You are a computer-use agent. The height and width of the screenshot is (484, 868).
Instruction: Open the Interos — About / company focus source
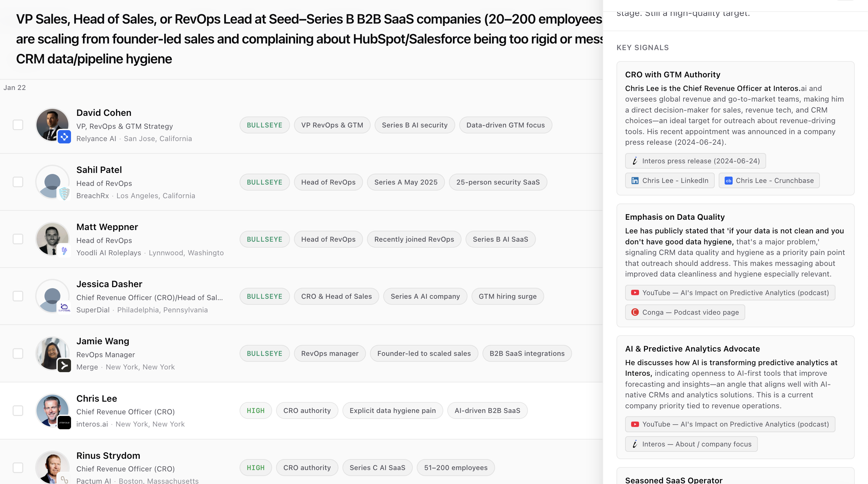coord(691,444)
